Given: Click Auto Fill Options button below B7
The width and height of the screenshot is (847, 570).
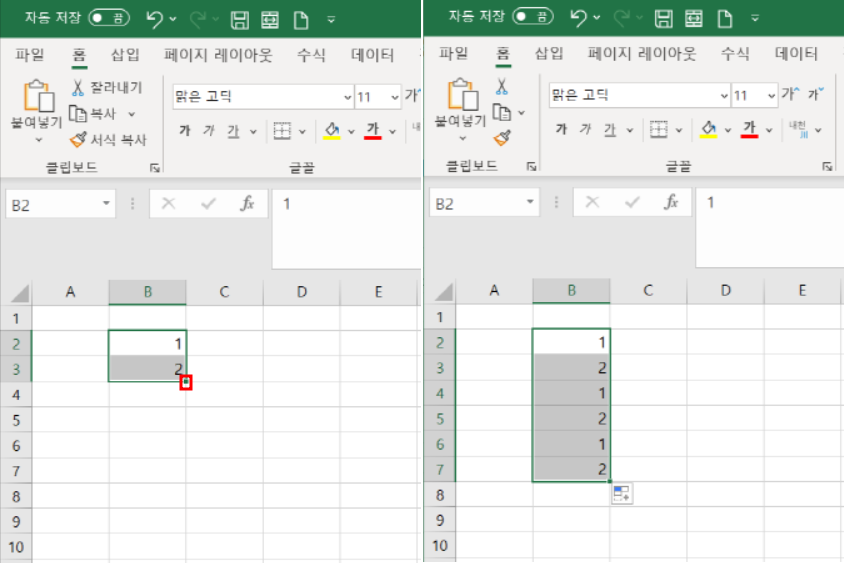Looking at the screenshot, I should click(x=622, y=494).
